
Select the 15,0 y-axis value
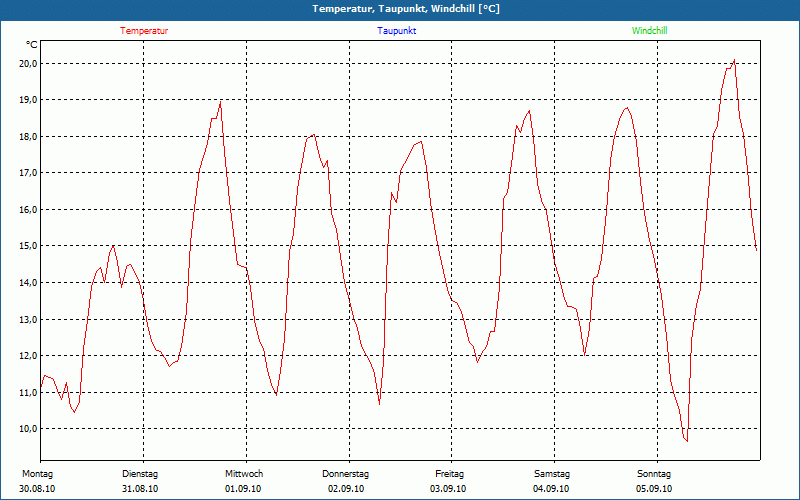point(28,245)
